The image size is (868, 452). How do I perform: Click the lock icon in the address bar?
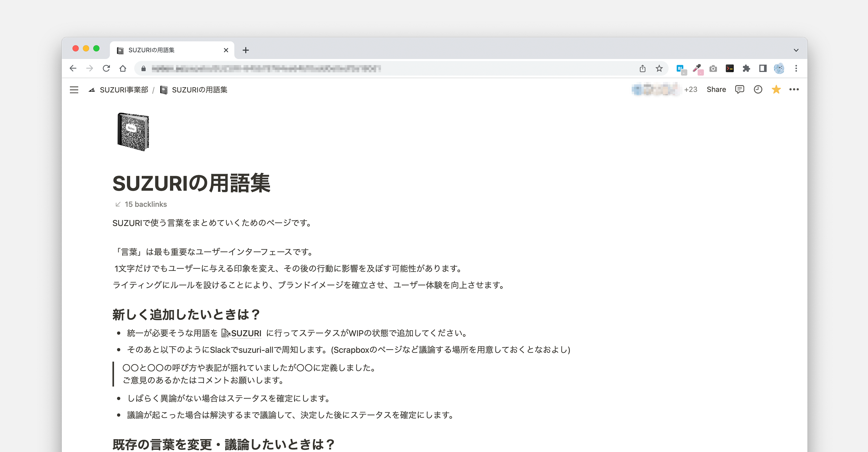point(143,69)
